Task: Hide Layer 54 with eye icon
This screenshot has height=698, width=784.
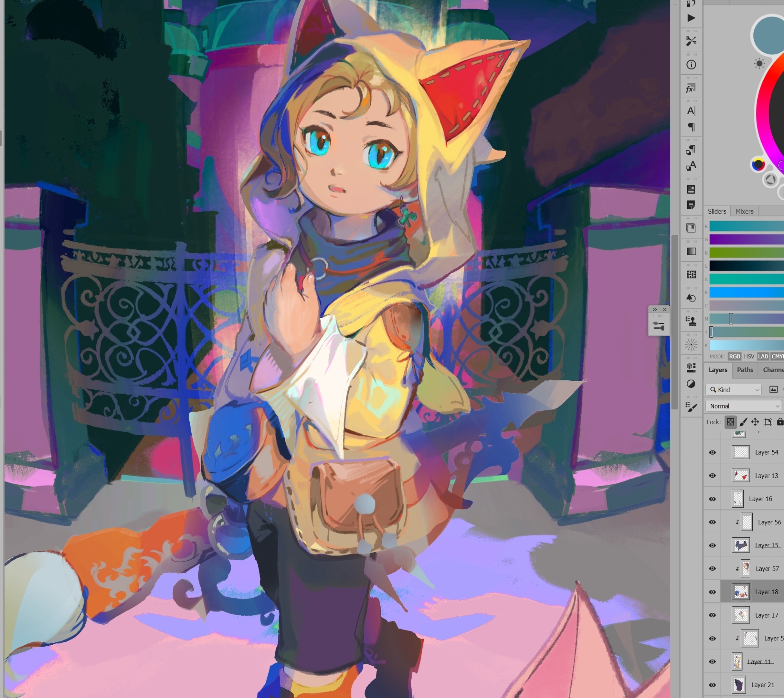Action: pyautogui.click(x=712, y=452)
